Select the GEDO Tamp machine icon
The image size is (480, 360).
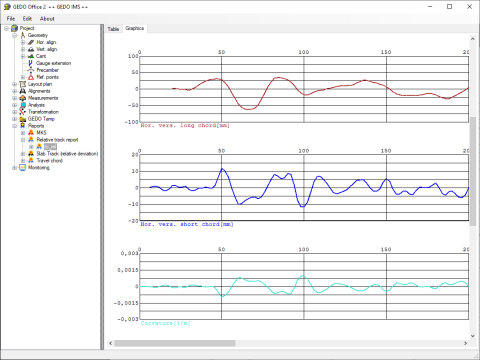(23, 119)
